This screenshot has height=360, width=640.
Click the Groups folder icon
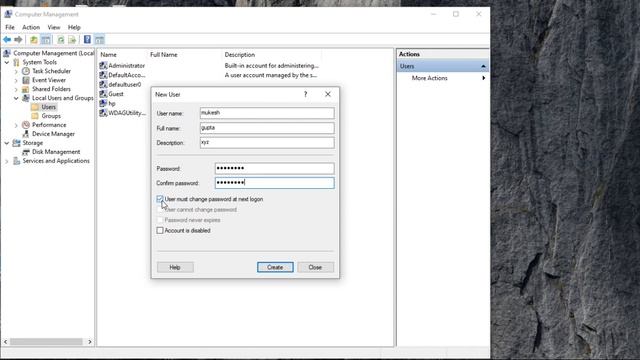pyautogui.click(x=35, y=116)
